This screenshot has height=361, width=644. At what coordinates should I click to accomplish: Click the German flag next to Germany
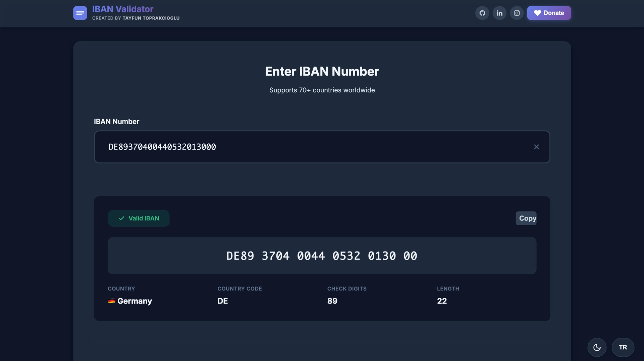112,301
